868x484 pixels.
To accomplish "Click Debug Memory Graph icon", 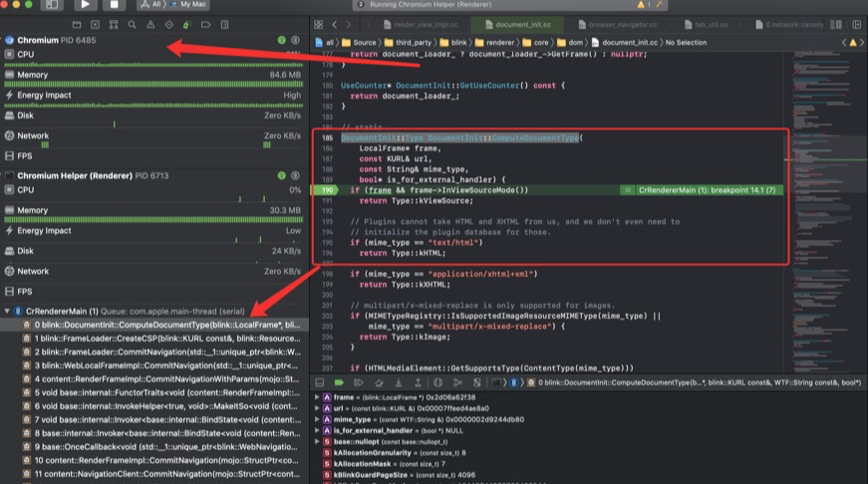I will click(x=457, y=382).
